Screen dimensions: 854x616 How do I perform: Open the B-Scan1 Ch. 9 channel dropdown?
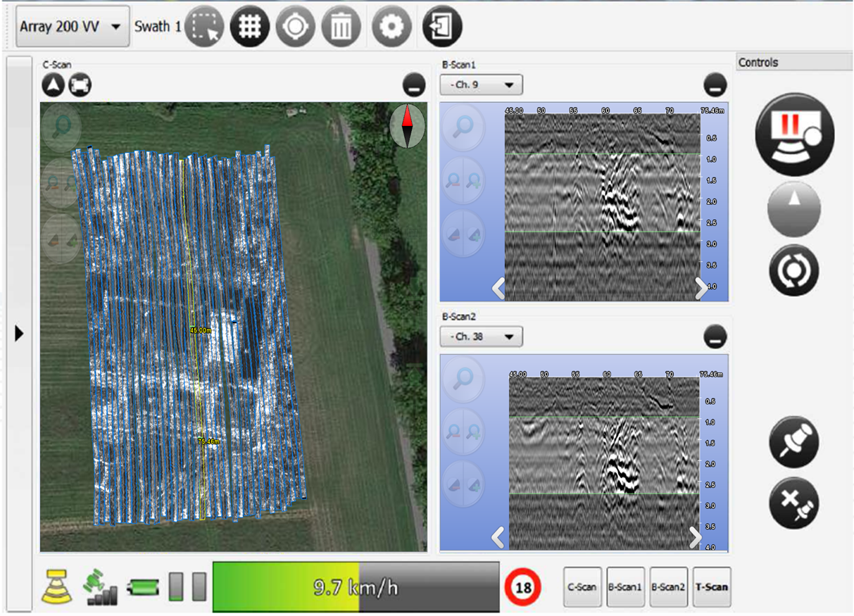(481, 85)
